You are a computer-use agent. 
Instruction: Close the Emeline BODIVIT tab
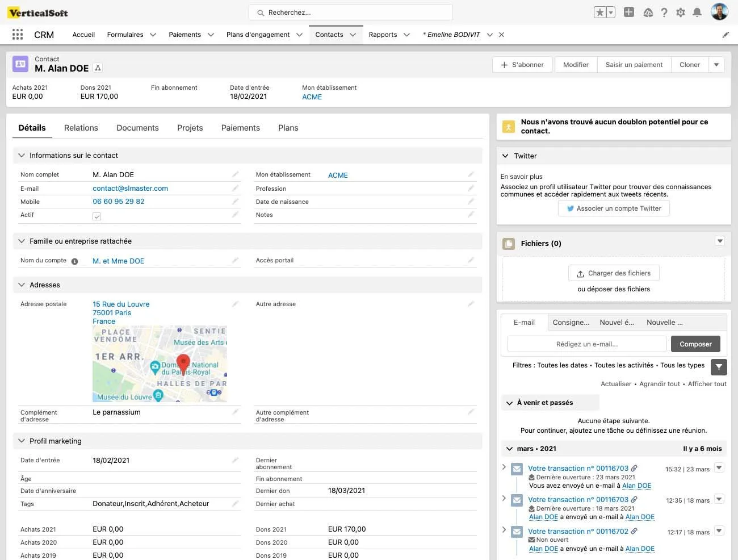(501, 35)
